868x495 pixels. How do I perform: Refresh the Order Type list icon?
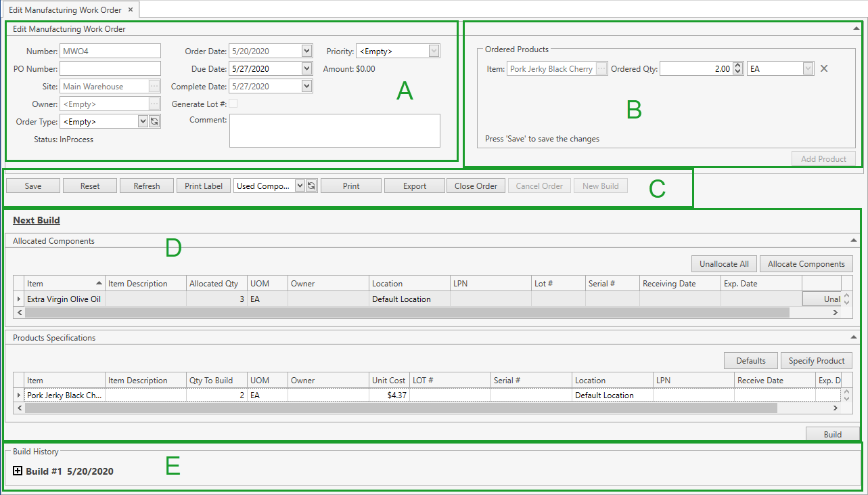click(154, 122)
